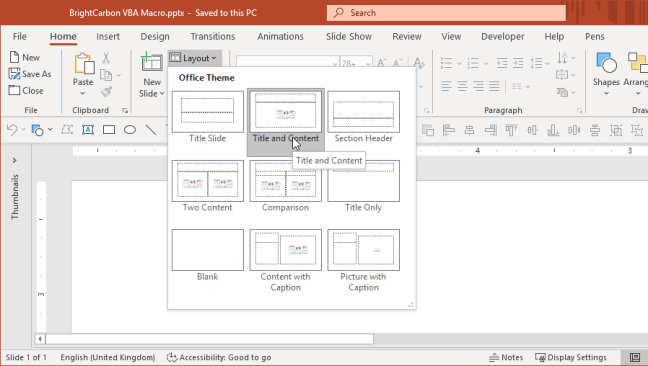Click the Align Objects Center icon

(469, 131)
